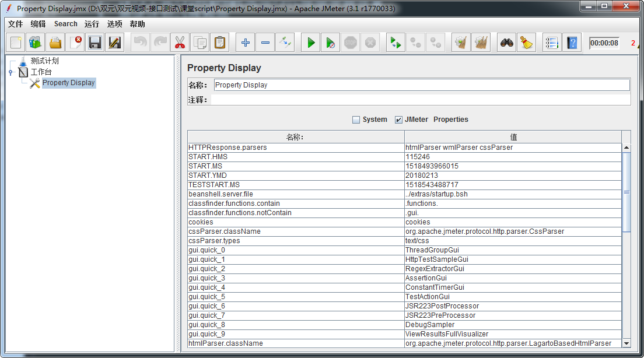Select TESTSTART.MS row name
Viewport: 644px width, 358px height.
click(x=296, y=185)
